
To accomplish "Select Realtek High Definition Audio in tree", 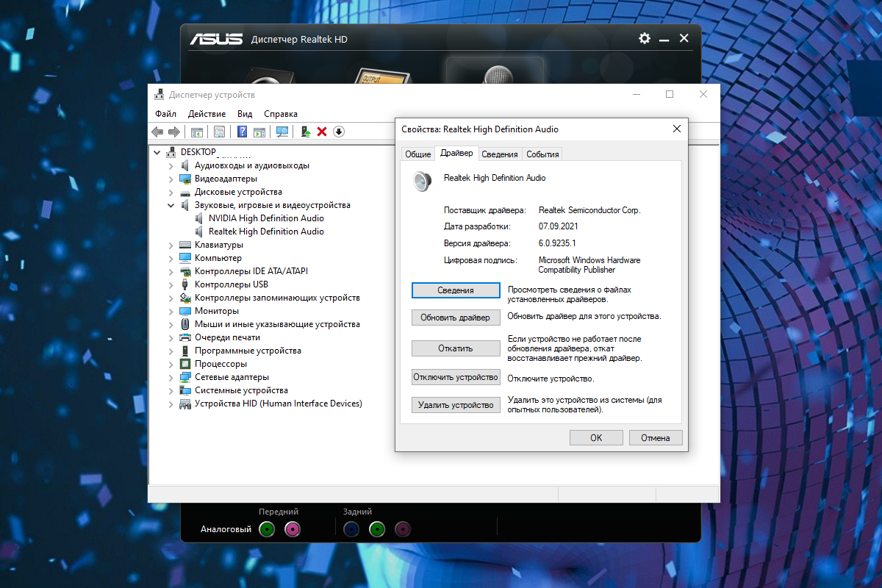I will pos(266,232).
